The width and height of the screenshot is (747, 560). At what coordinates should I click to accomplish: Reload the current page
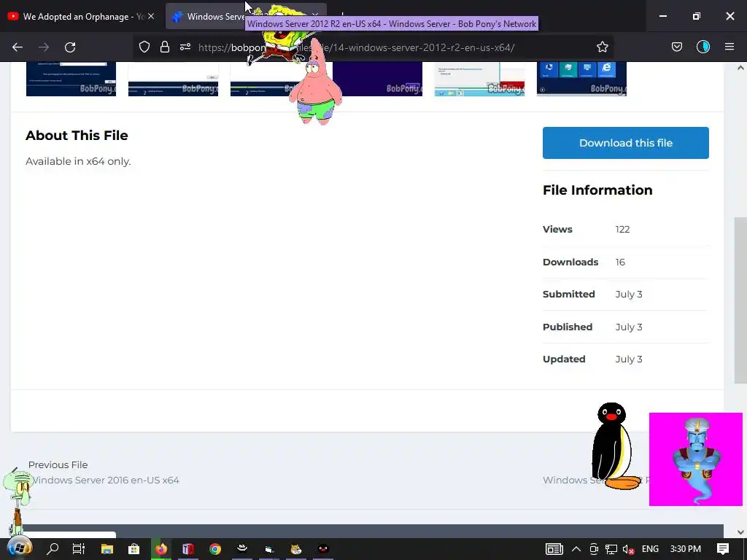[x=70, y=47]
